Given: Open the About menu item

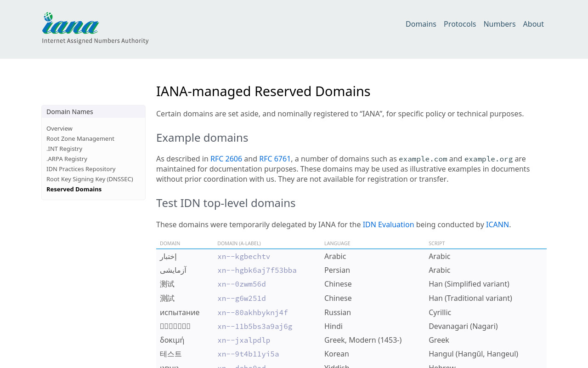Looking at the screenshot, I should 533,24.
